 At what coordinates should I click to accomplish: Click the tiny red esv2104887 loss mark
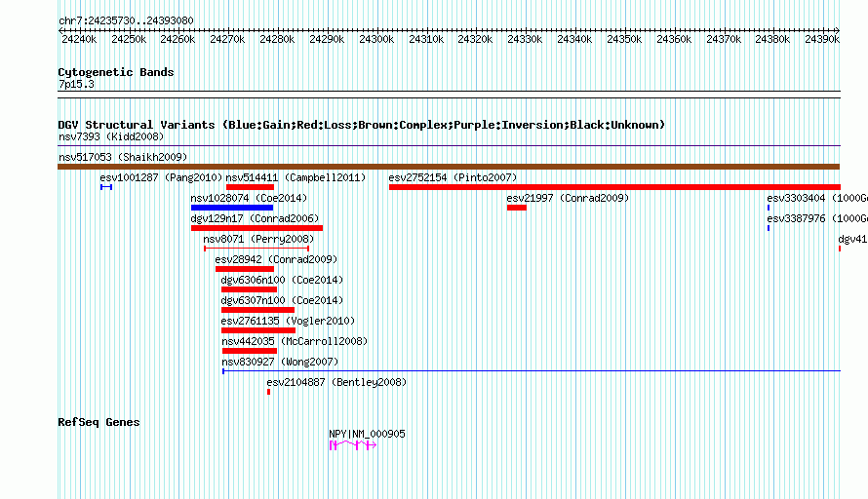pos(269,392)
